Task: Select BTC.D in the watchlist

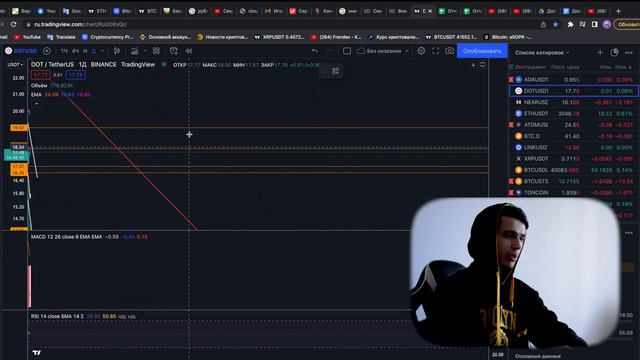Action: 573,136
